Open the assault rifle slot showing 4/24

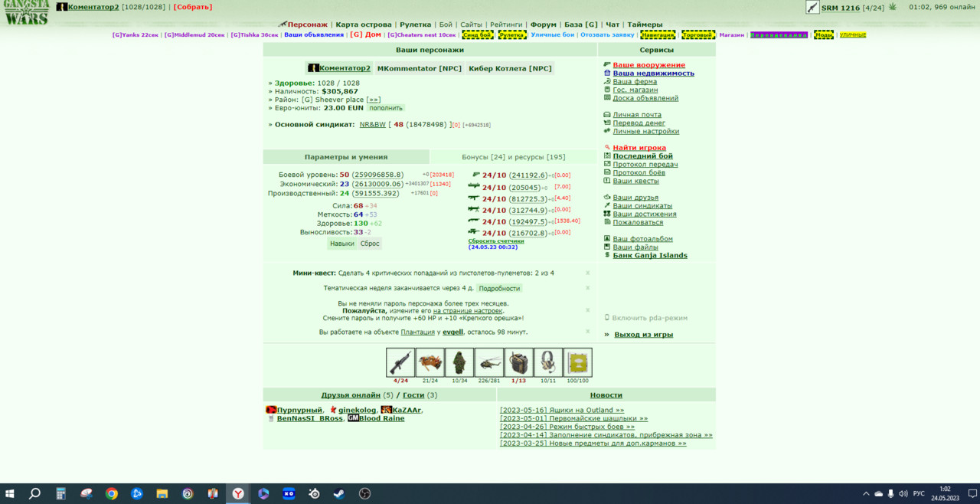click(x=400, y=362)
